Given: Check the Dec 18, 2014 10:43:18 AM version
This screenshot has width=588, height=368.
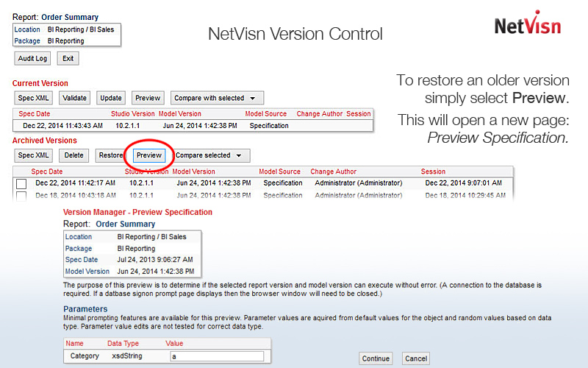Looking at the screenshot, I should [21, 196].
